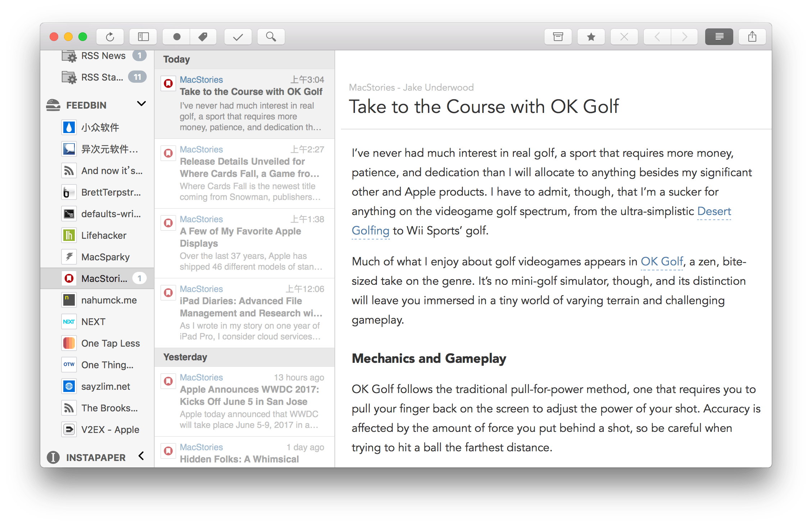The height and width of the screenshot is (525, 812).
Task: Open the share menu button
Action: click(x=752, y=37)
